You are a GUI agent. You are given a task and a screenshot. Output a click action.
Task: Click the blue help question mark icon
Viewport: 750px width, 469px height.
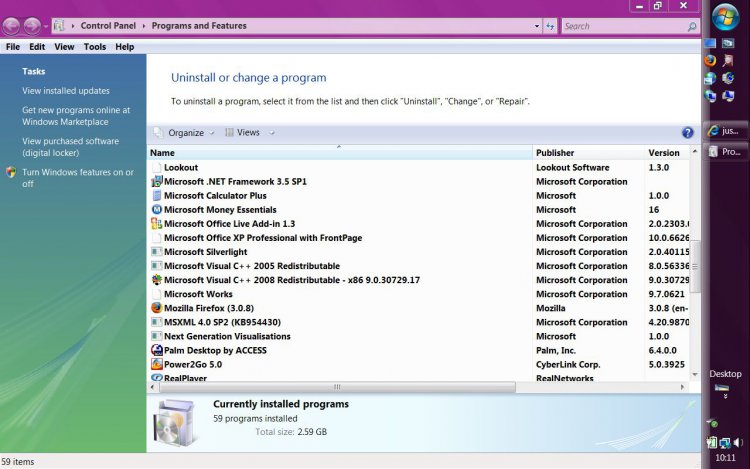coord(687,132)
